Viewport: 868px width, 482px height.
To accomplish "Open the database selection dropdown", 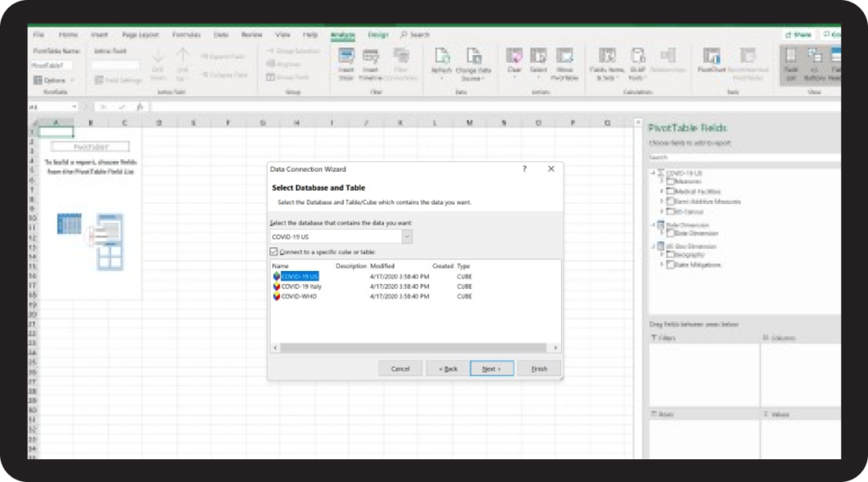I will [407, 237].
